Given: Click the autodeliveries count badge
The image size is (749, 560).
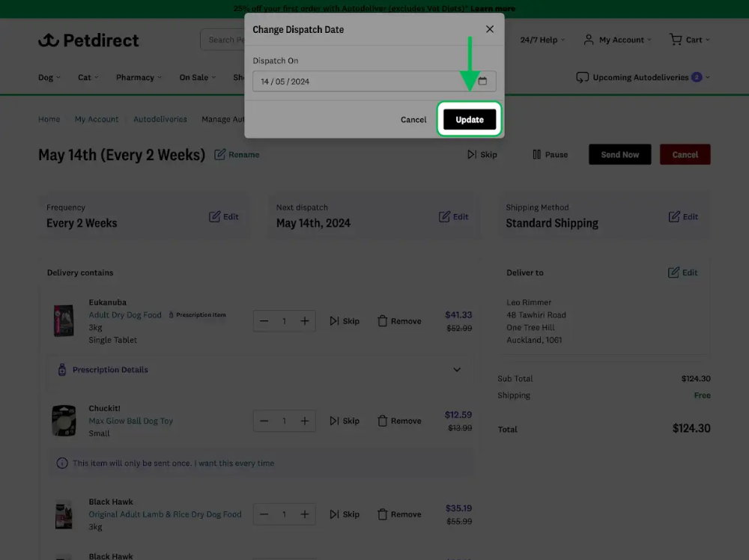Looking at the screenshot, I should (697, 77).
